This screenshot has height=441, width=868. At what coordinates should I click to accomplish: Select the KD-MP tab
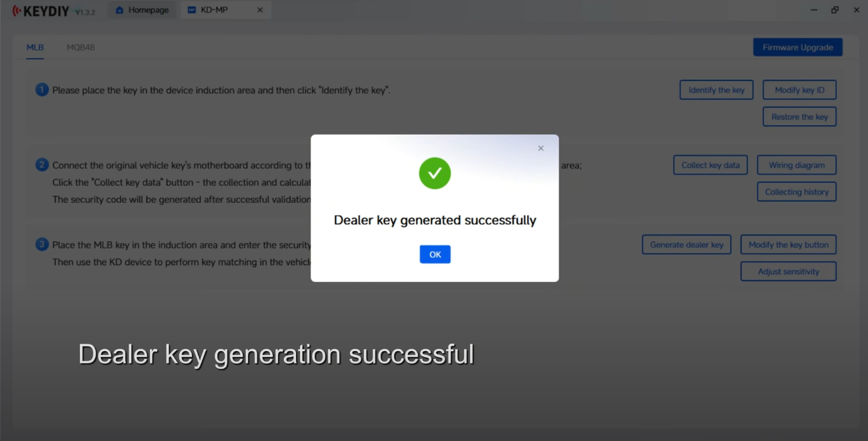click(215, 10)
